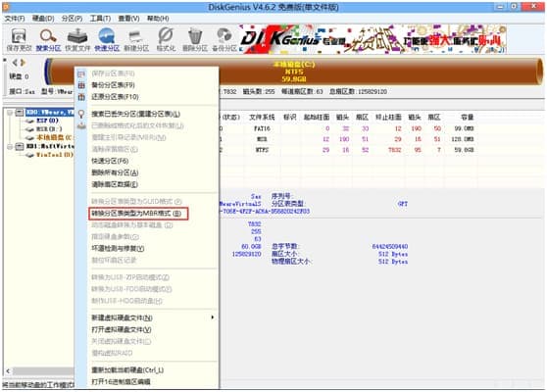The width and height of the screenshot is (547, 392).
Task: Click the 99.0MB capacity cell
Action: (x=465, y=128)
